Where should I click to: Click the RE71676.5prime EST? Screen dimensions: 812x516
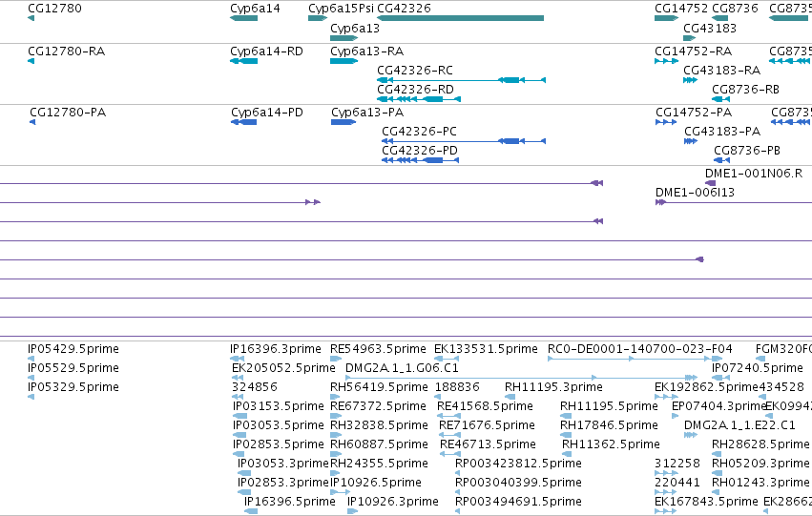450,435
